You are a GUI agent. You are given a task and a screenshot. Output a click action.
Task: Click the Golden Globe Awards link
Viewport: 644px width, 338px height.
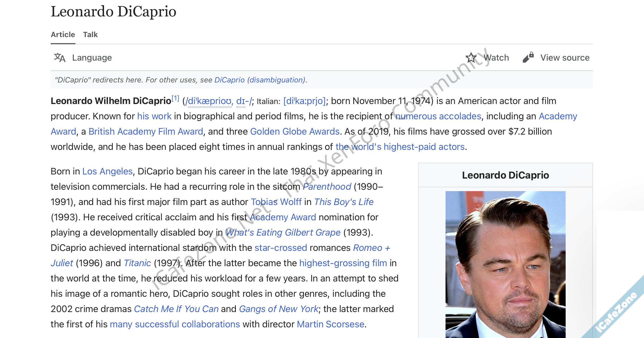click(294, 131)
